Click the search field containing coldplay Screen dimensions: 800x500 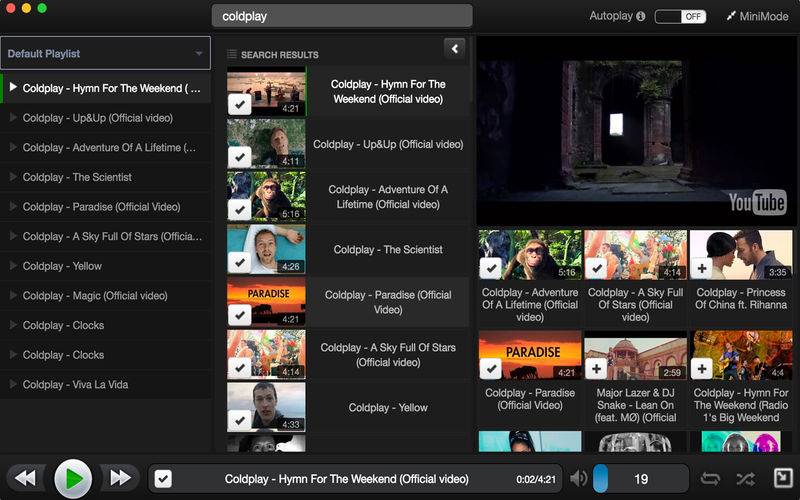tap(342, 16)
